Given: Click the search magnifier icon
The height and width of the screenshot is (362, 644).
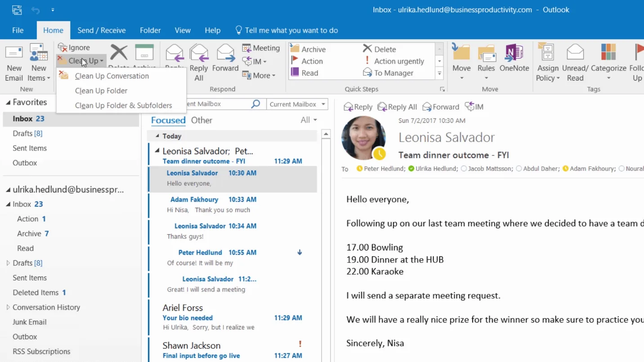Looking at the screenshot, I should coord(255,104).
